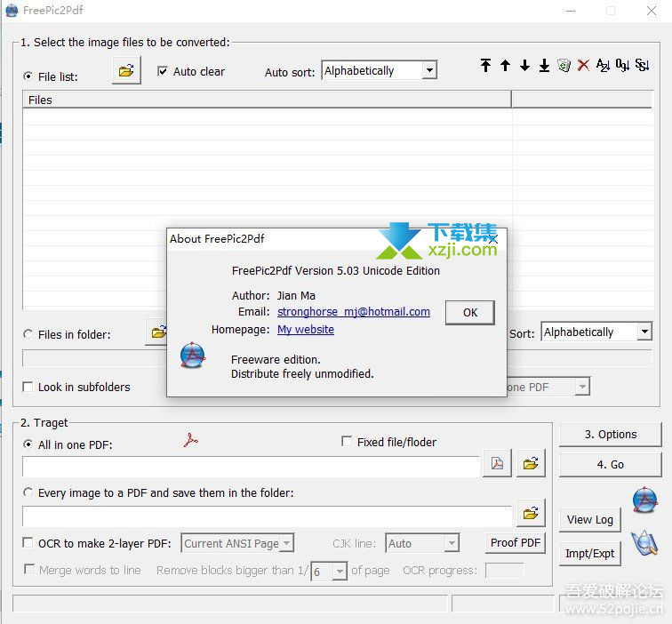Click the PDF file icon button for target
The height and width of the screenshot is (624, 672).
[497, 463]
